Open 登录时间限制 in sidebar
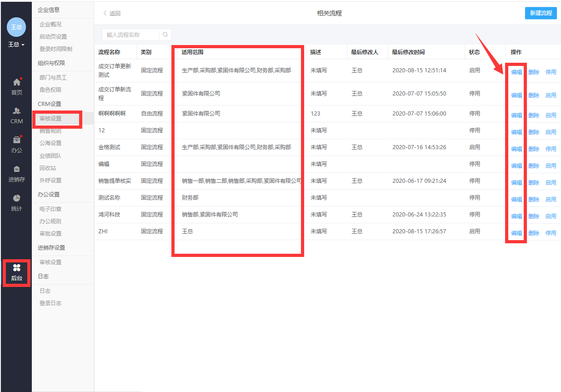561x392 pixels. pyautogui.click(x=56, y=49)
